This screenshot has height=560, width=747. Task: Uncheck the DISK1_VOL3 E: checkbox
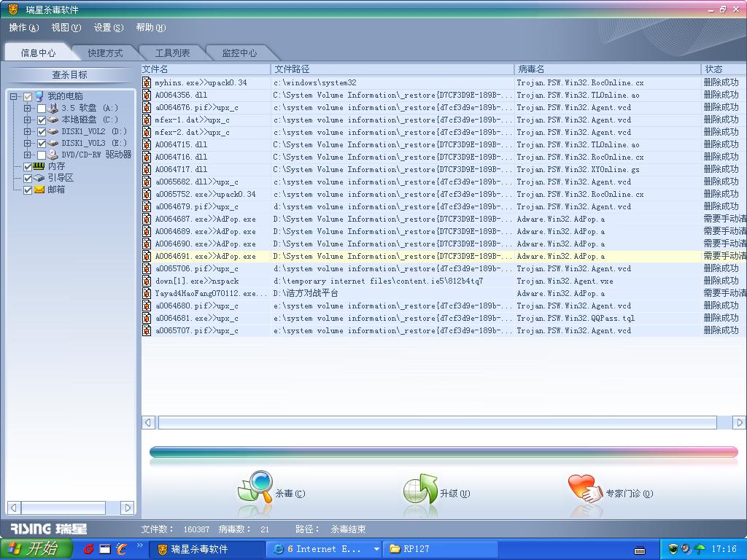coord(42,144)
